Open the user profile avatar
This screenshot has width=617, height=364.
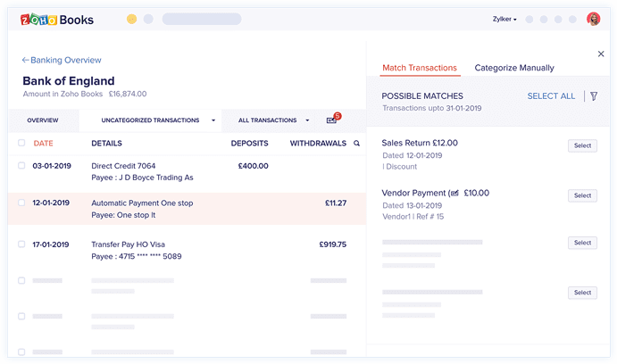click(594, 19)
